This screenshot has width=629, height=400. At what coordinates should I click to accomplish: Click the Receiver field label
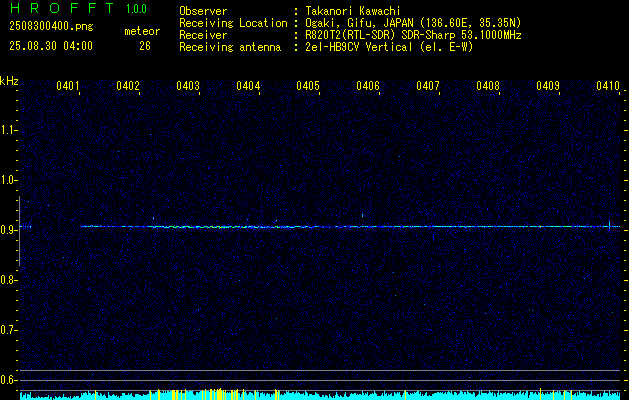pos(203,35)
